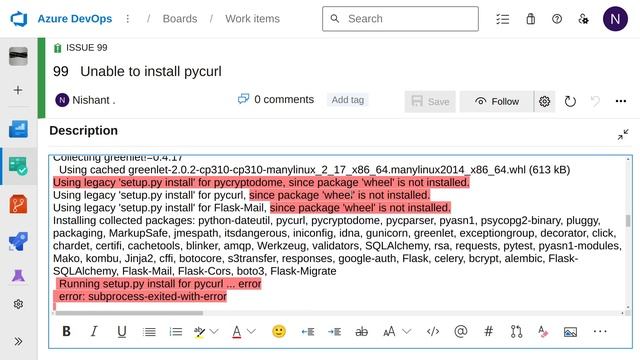This screenshot has height=360, width=640.
Task: Open the Overview hub in the sidebar
Action: point(18,129)
